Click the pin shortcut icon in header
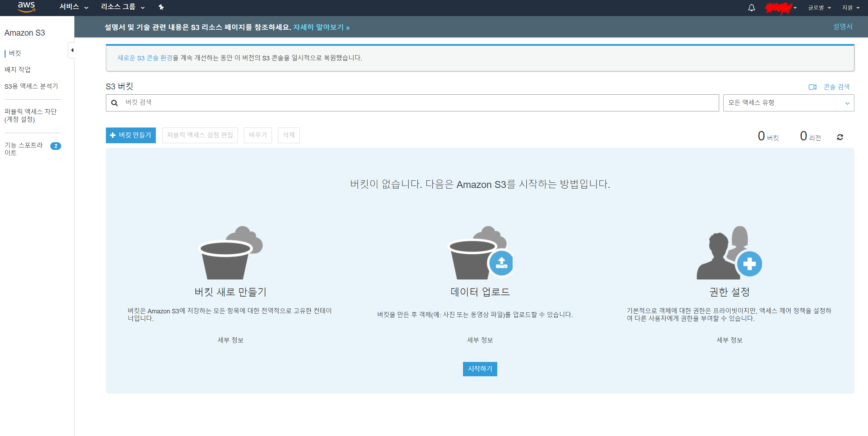This screenshot has width=868, height=436. click(x=161, y=7)
